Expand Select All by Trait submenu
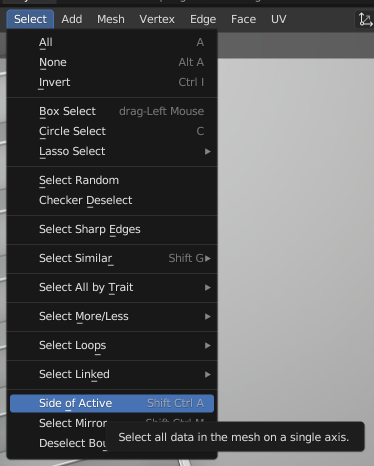This screenshot has width=374, height=466. pos(112,287)
